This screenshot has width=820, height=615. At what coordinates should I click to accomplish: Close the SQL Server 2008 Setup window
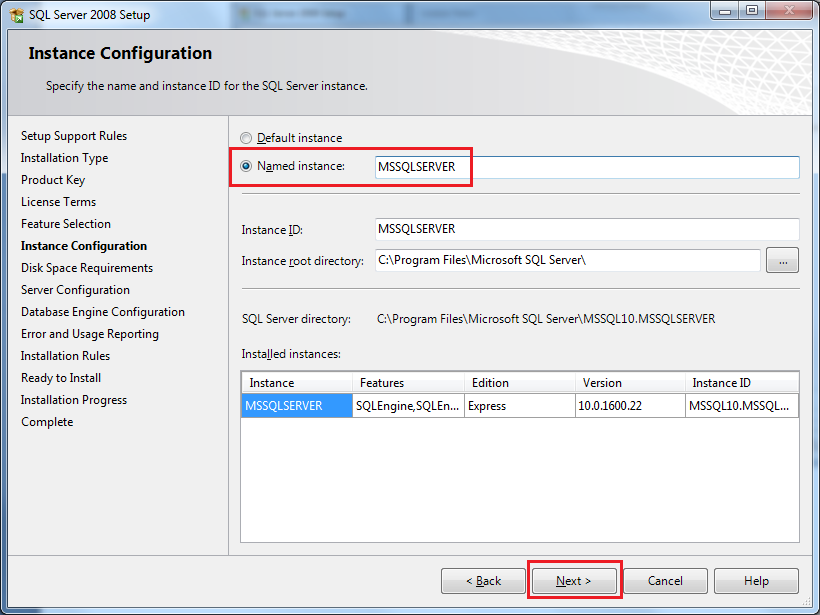tap(790, 10)
